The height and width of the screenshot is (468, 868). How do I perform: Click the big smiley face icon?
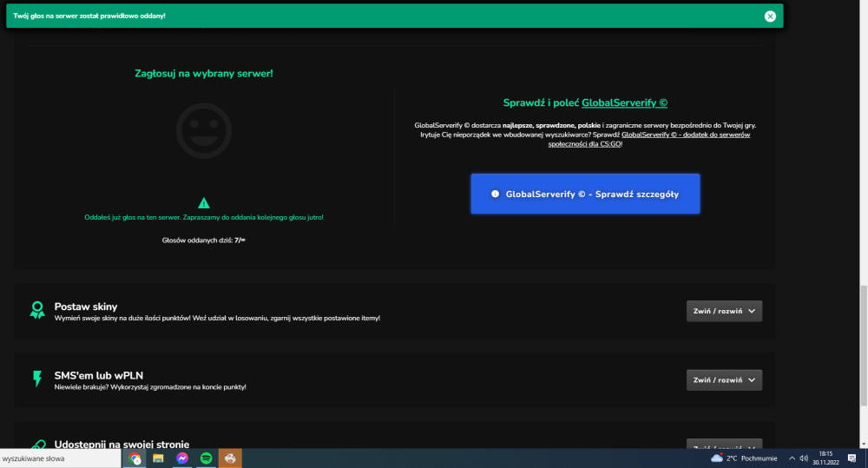[204, 131]
